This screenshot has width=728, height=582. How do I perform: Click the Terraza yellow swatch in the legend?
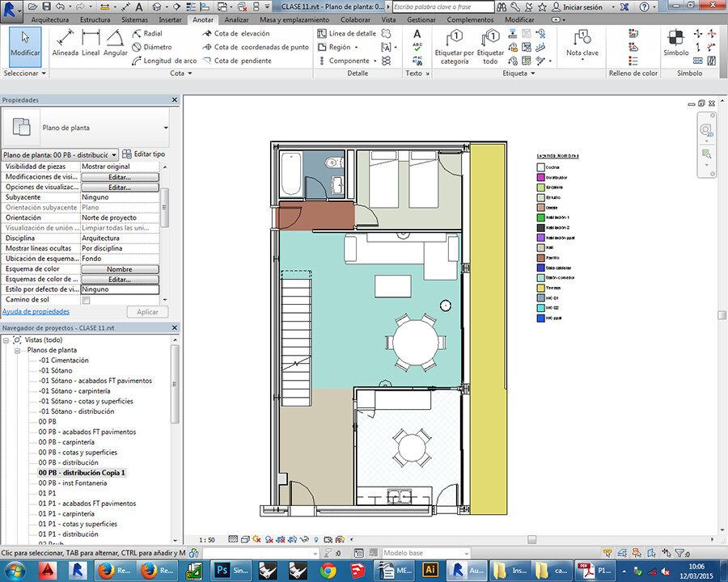click(541, 288)
